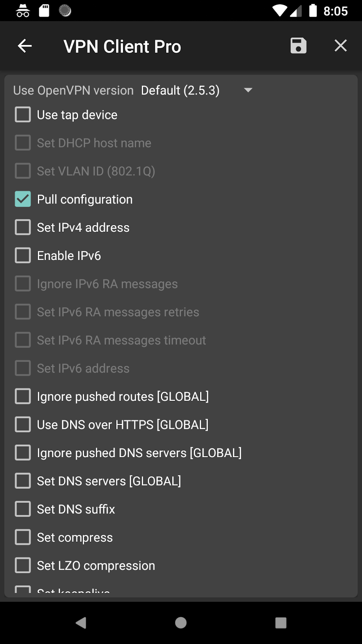Uncheck the Pull configuration checkbox

click(x=23, y=199)
